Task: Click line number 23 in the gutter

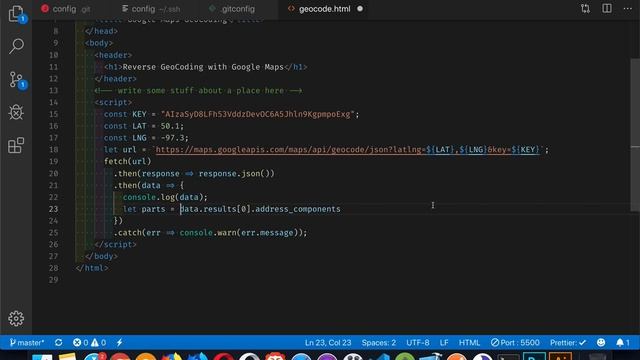Action: coord(53,209)
